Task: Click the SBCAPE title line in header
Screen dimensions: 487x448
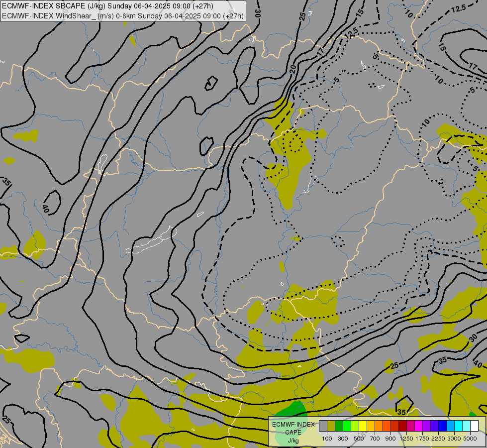Action: pos(108,6)
